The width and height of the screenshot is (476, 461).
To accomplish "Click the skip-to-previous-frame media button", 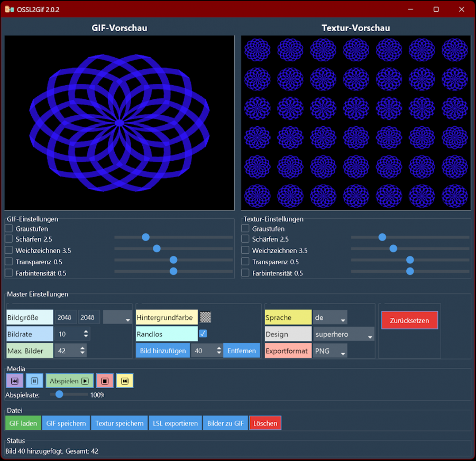I will [14, 381].
